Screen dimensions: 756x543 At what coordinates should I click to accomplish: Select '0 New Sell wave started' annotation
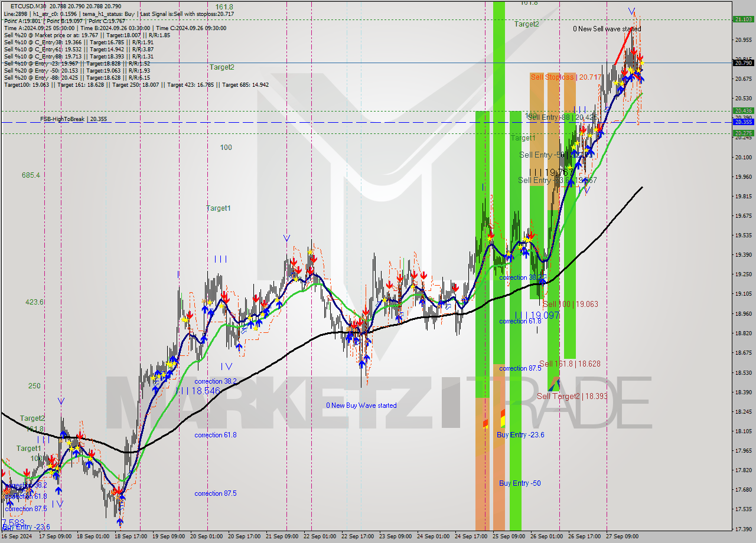coord(607,28)
